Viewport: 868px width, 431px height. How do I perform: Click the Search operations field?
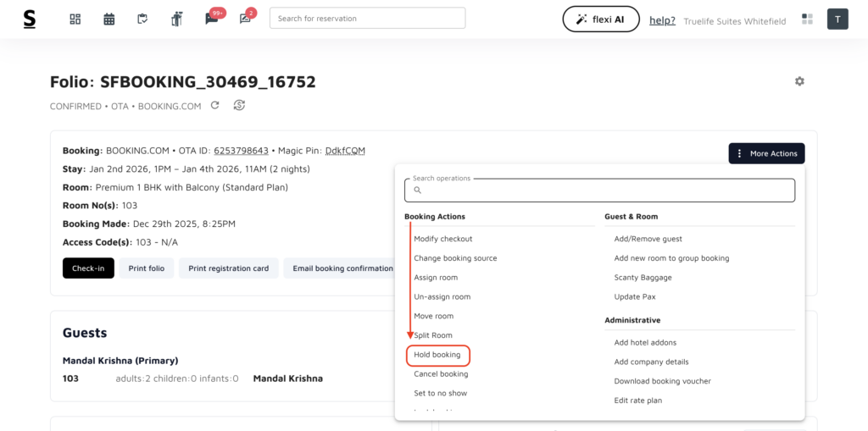(x=600, y=191)
